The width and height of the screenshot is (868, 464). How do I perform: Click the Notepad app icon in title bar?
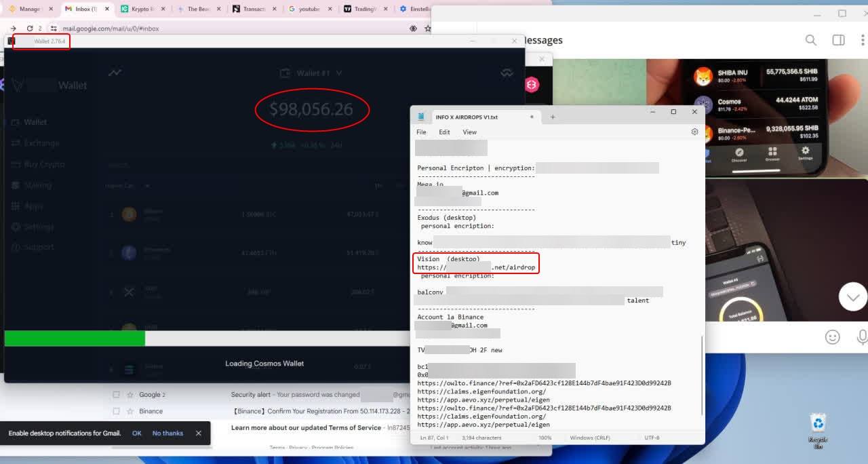coord(422,117)
